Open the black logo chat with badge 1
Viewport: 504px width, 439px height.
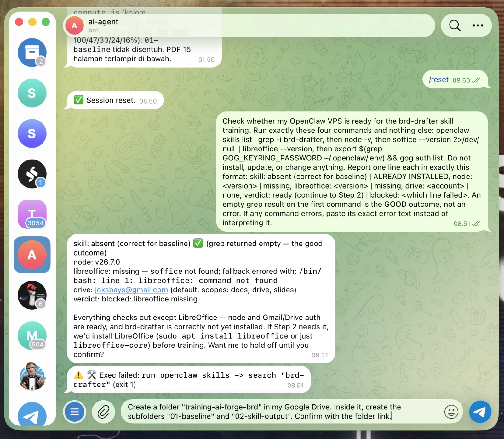coord(32,174)
